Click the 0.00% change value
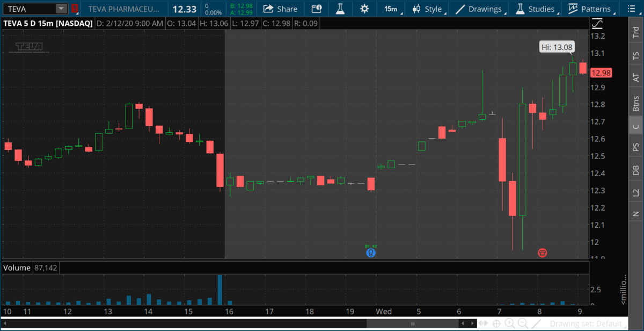Image resolution: width=644 pixels, height=331 pixels. click(x=213, y=12)
